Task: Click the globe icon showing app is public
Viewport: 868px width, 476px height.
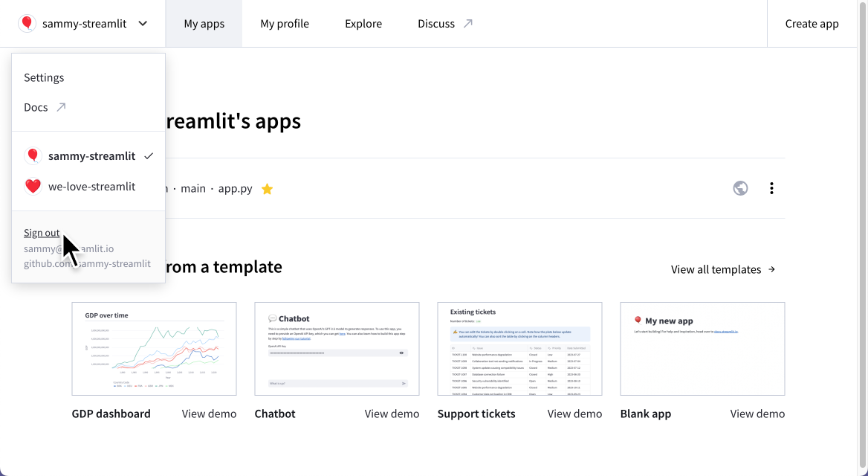Action: (740, 188)
